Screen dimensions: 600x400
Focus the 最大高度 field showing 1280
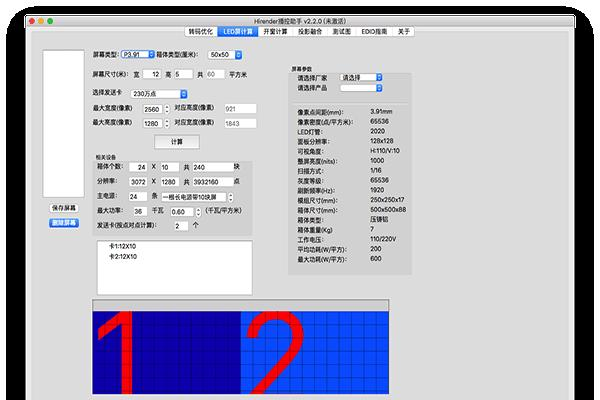(x=151, y=123)
